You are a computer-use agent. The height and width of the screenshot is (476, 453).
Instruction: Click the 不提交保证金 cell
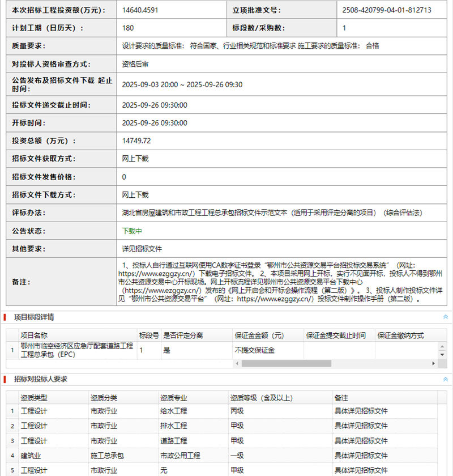tap(254, 350)
